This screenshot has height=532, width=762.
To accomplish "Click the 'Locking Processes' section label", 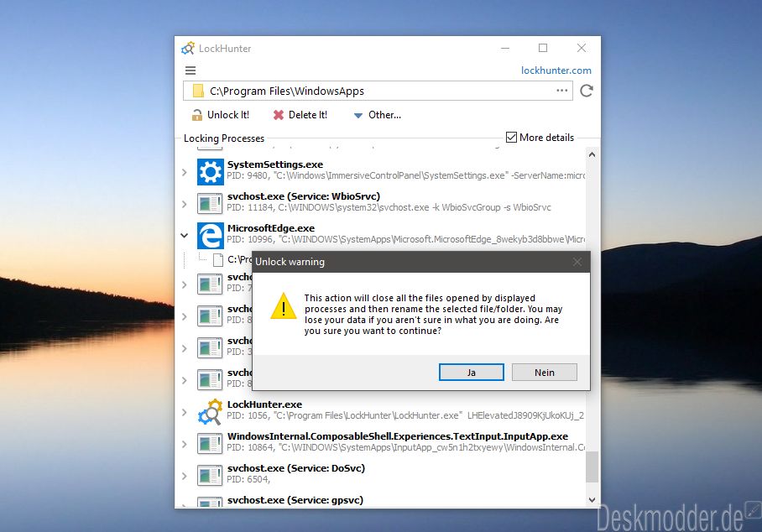I will pyautogui.click(x=224, y=138).
